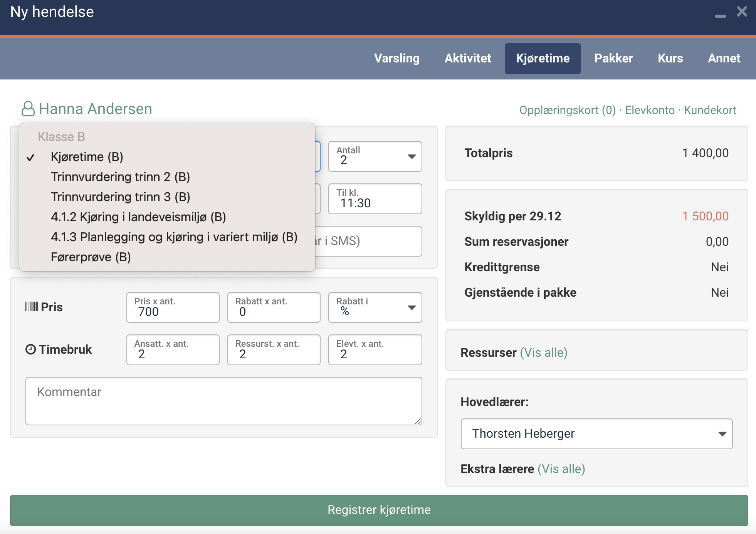The width and height of the screenshot is (756, 534).
Task: Click the Gjenstående i pakke label
Action: pyautogui.click(x=520, y=292)
